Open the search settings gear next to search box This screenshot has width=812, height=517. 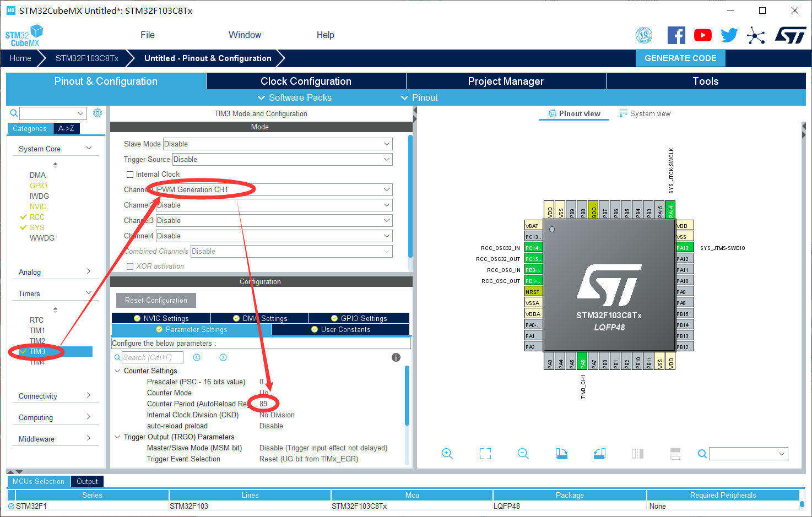click(98, 112)
